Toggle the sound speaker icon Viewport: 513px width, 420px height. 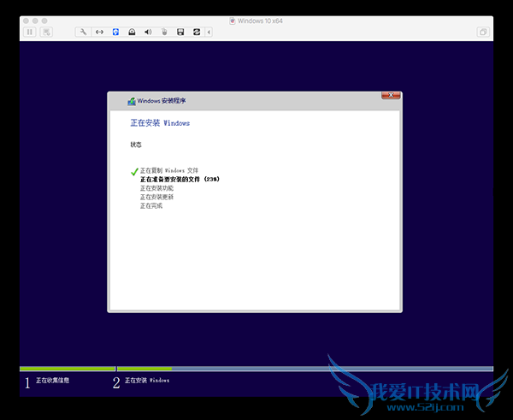[x=148, y=32]
